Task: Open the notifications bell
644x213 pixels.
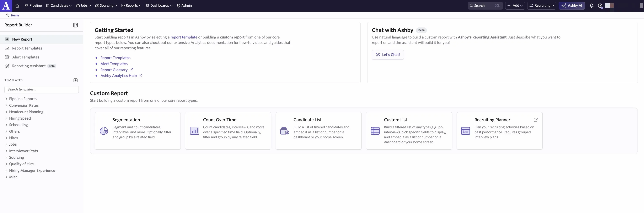Action: (x=591, y=5)
